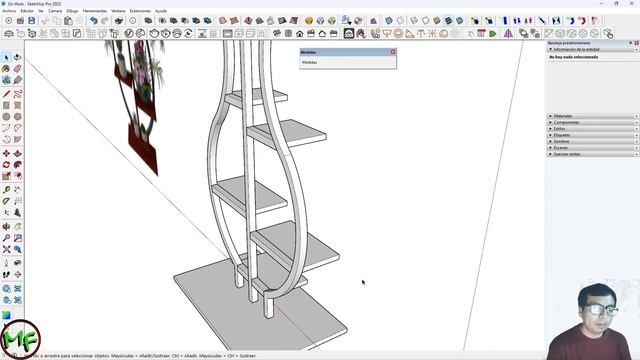Click the Print icon in toolbar

coord(119,20)
